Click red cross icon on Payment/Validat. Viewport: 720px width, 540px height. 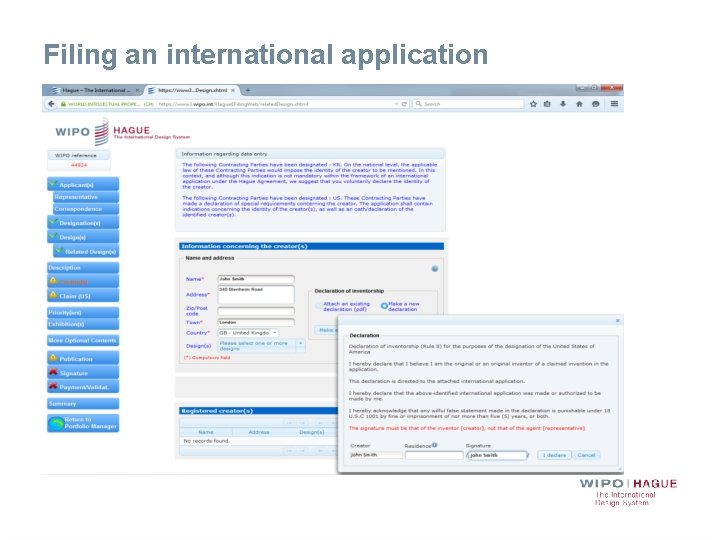[53, 386]
